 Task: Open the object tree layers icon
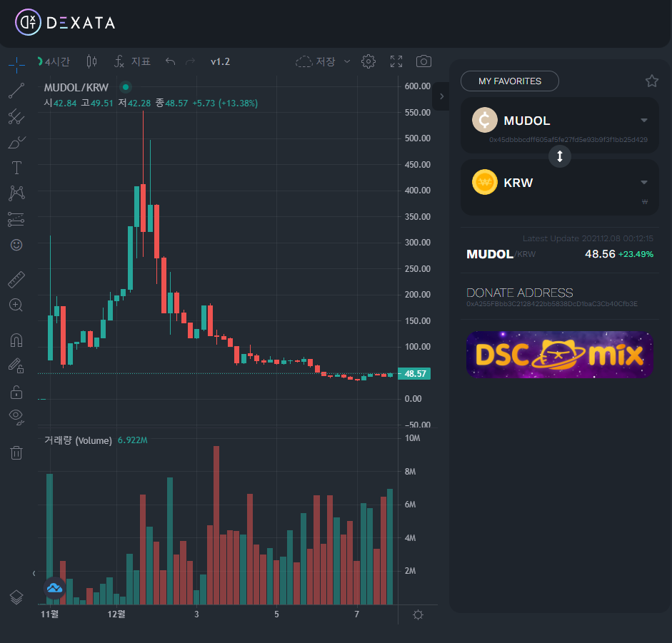click(16, 597)
